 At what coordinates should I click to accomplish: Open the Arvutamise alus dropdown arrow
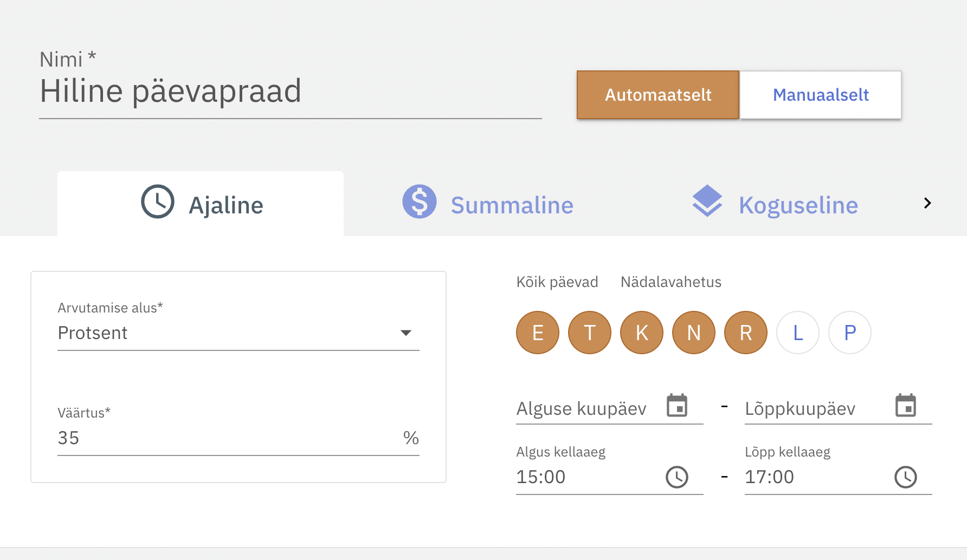coord(405,333)
